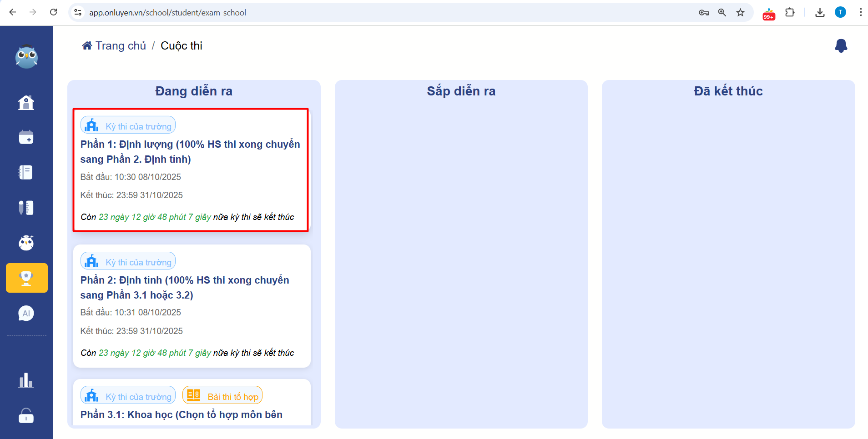The image size is (868, 439).
Task: Select Phần 3.1: Khoa học exam title
Action: coord(181,414)
